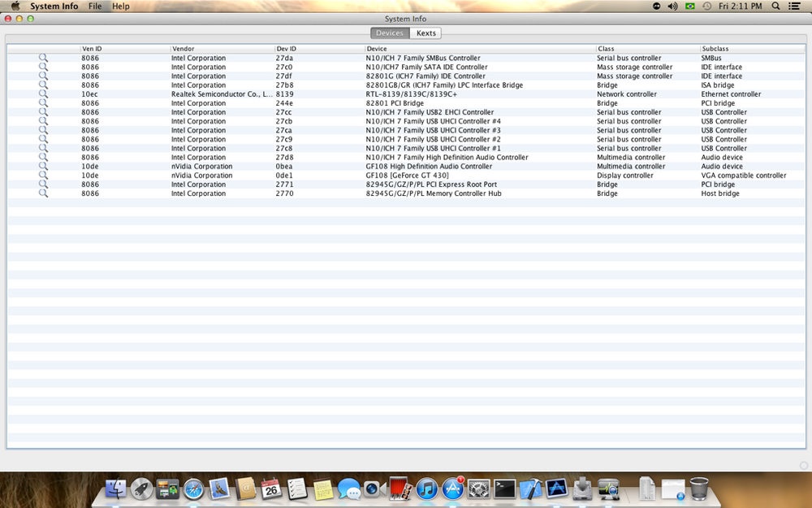Click the magnifier icon for Memory Controller Hub row
Image resolution: width=812 pixels, height=508 pixels.
coord(43,193)
